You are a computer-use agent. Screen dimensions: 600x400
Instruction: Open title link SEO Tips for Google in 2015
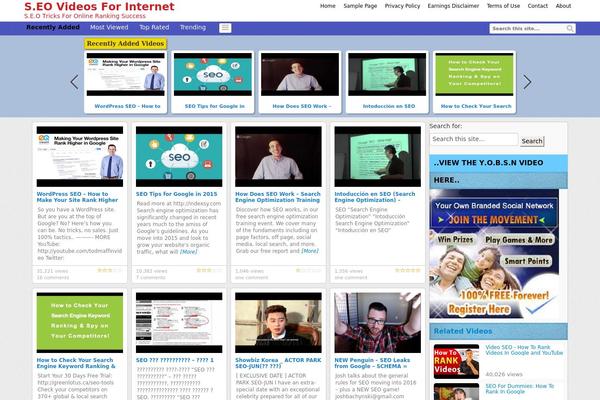[176, 194]
